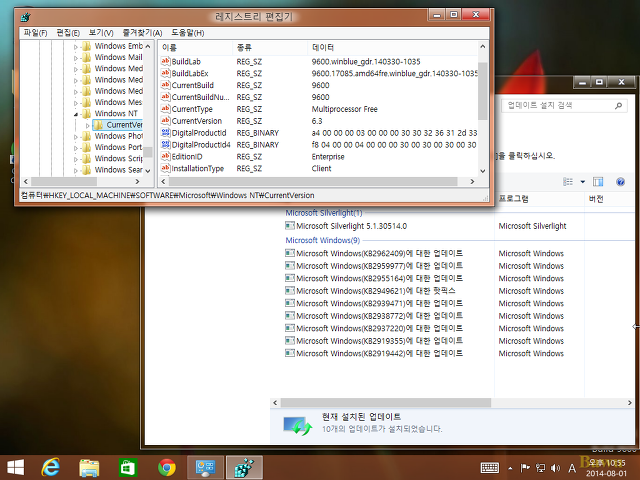Click the DigitalProductId binary value icon
640x480 pixels.
pyautogui.click(x=165, y=132)
